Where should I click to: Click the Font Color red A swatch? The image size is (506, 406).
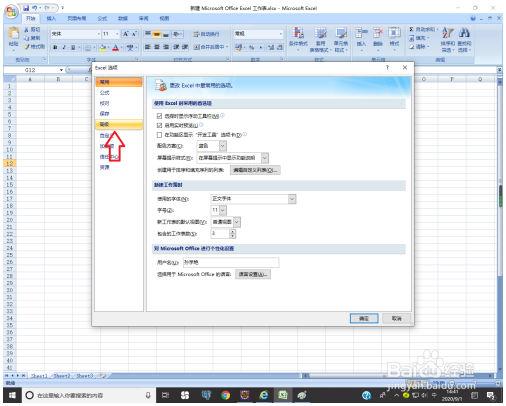pos(115,48)
